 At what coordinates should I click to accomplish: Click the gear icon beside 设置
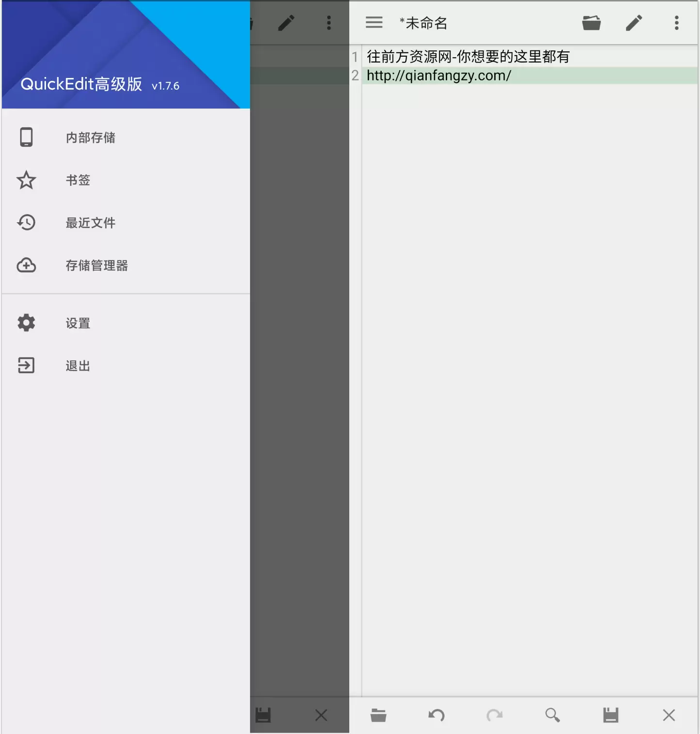(26, 322)
